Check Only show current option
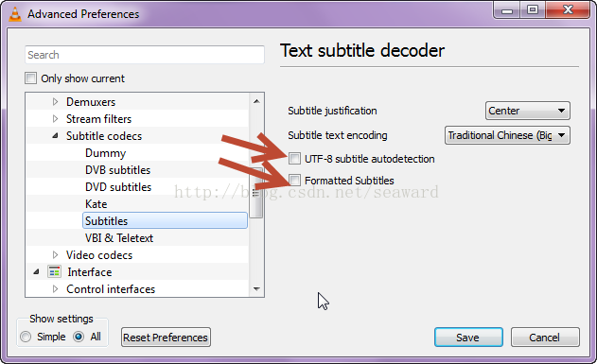Image resolution: width=597 pixels, height=364 pixels. (31, 78)
